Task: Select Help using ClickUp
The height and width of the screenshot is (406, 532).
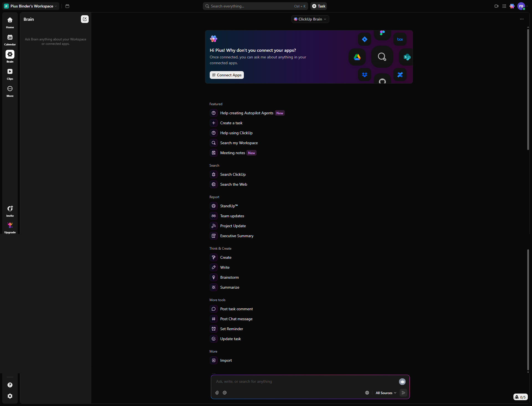Action: pos(231,133)
